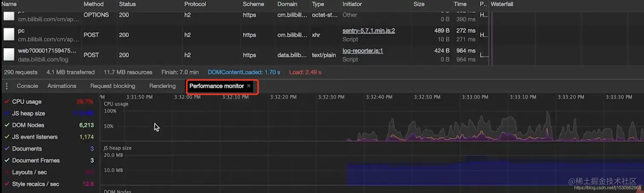Click the 4.1 MB transferred summary
Image resolution: width=644 pixels, height=193 pixels.
click(x=71, y=72)
